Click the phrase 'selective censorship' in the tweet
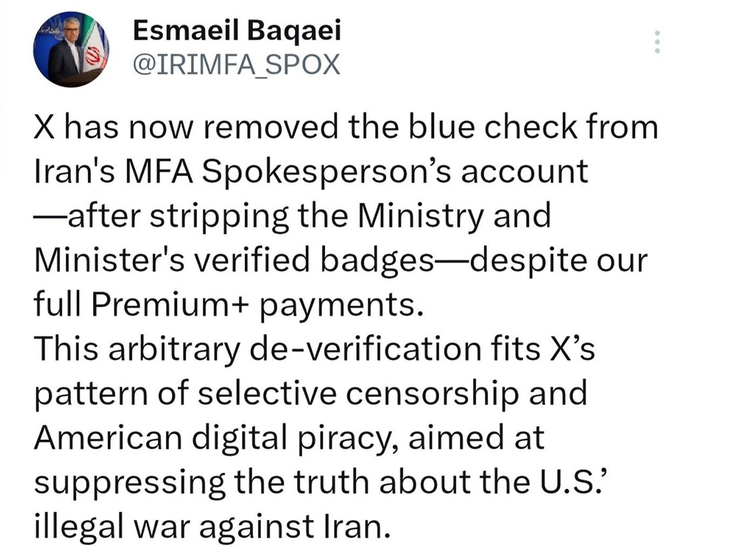 (358, 394)
